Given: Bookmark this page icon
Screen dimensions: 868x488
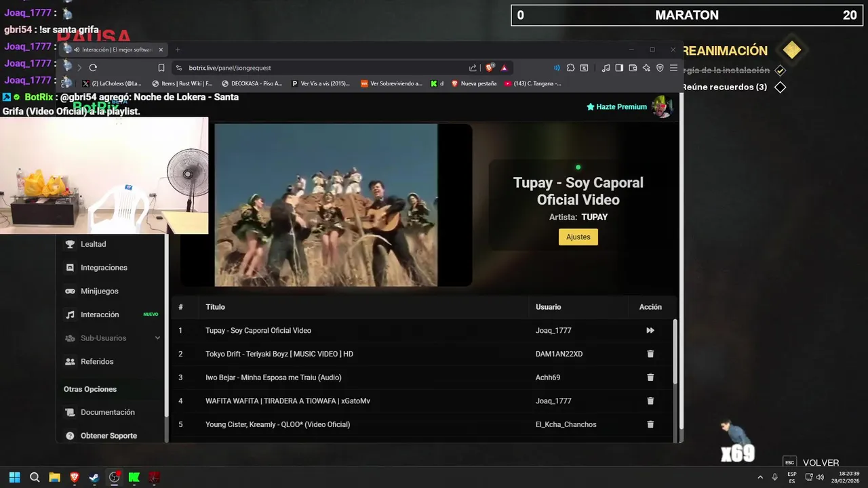Looking at the screenshot, I should click(161, 68).
